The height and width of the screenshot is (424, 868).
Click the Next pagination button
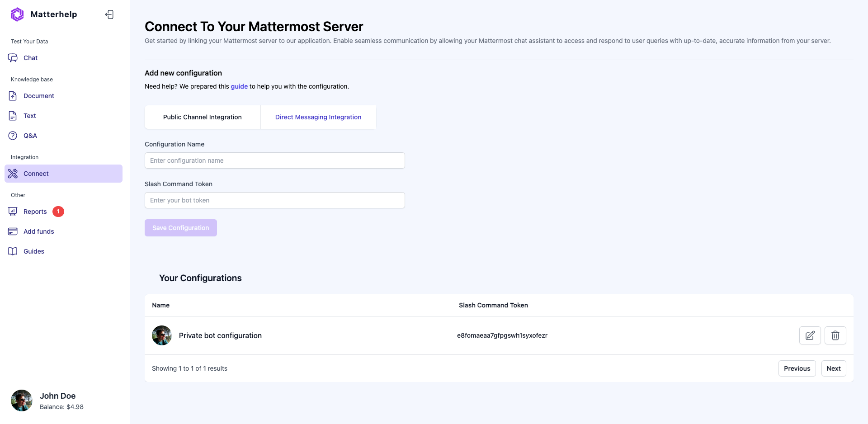click(834, 368)
